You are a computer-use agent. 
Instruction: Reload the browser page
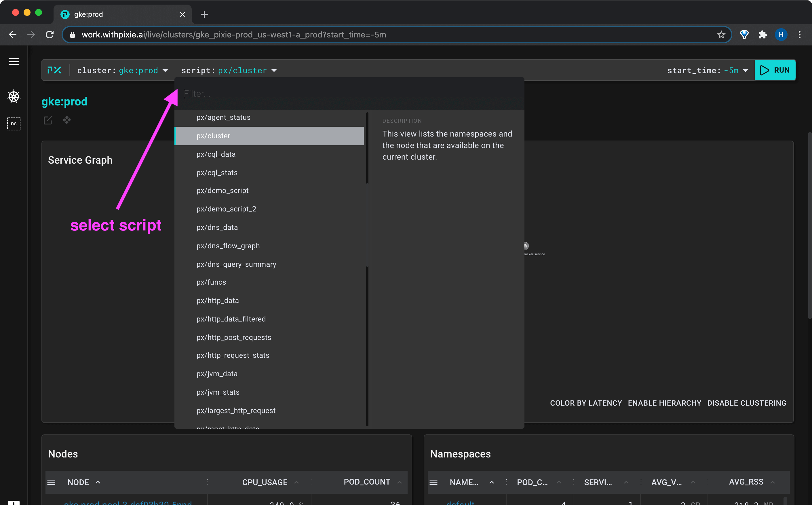click(x=50, y=35)
